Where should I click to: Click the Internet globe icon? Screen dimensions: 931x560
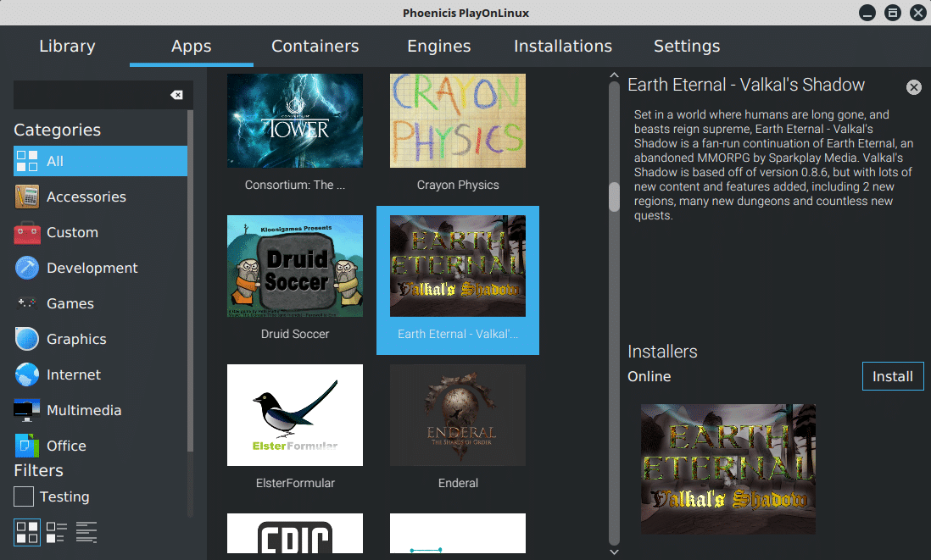pyautogui.click(x=27, y=374)
